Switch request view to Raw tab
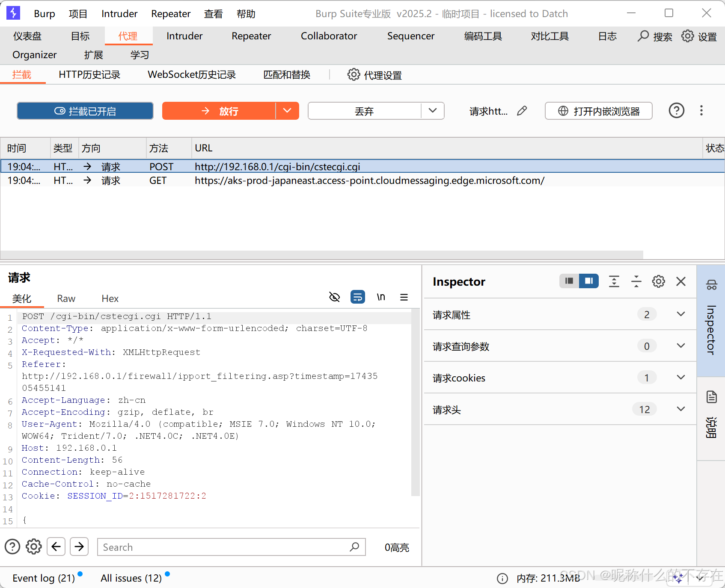The width and height of the screenshot is (725, 588). 66,298
